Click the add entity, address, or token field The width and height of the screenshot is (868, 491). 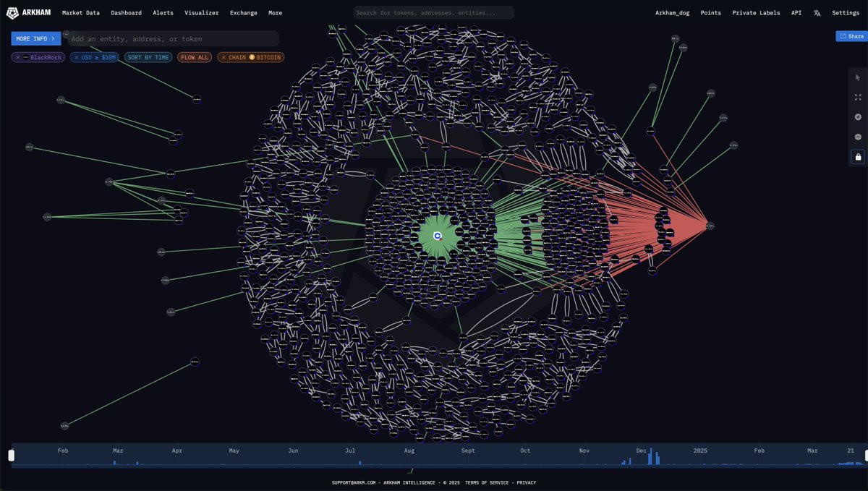[x=174, y=39]
